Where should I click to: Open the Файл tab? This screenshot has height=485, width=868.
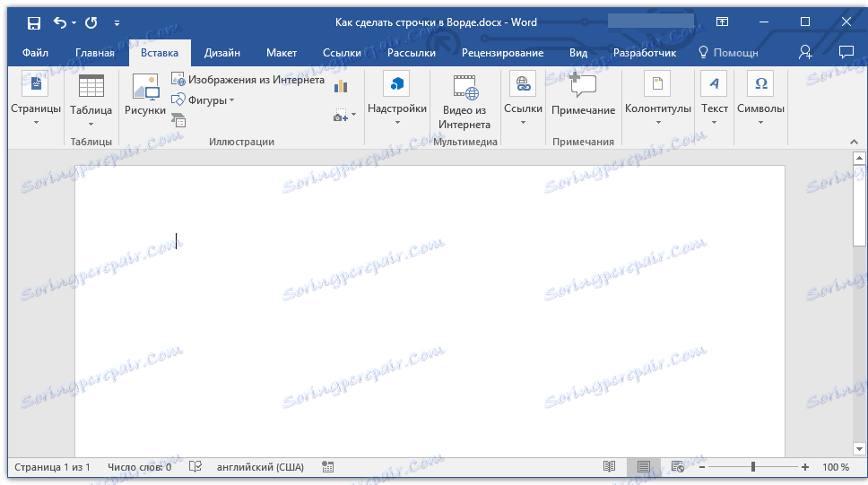[35, 53]
